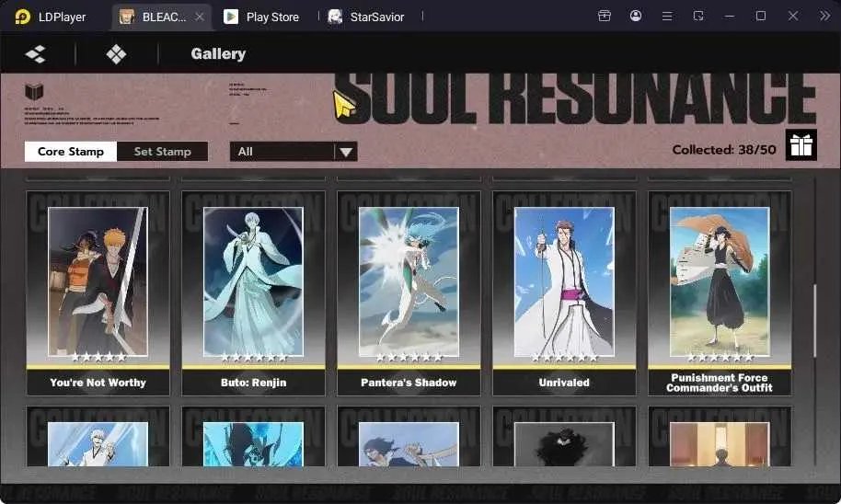Click the You're Not Worthy label

[98, 383]
